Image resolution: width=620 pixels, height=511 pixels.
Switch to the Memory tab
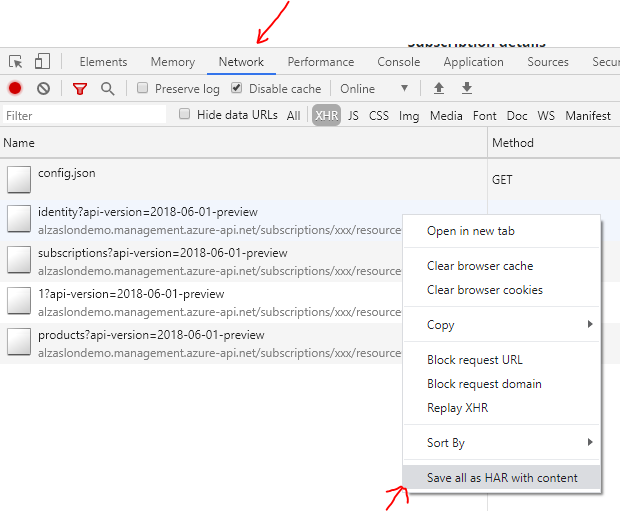pyautogui.click(x=173, y=62)
